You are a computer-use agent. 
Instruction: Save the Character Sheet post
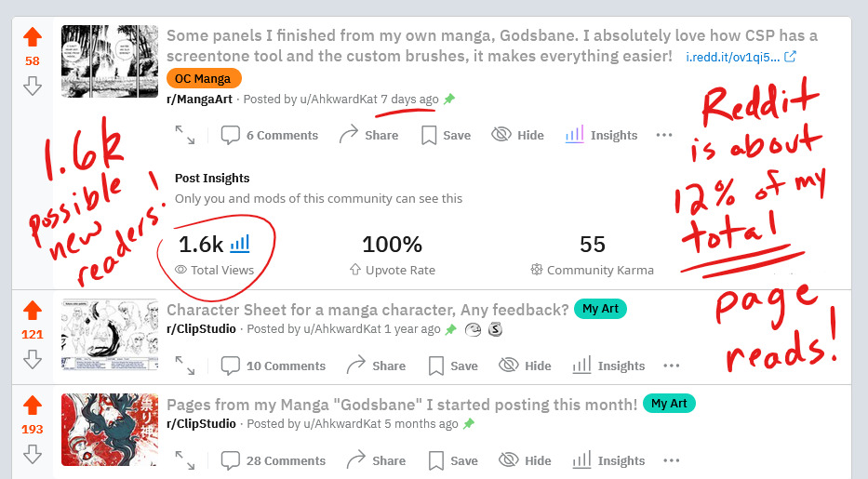coord(453,366)
